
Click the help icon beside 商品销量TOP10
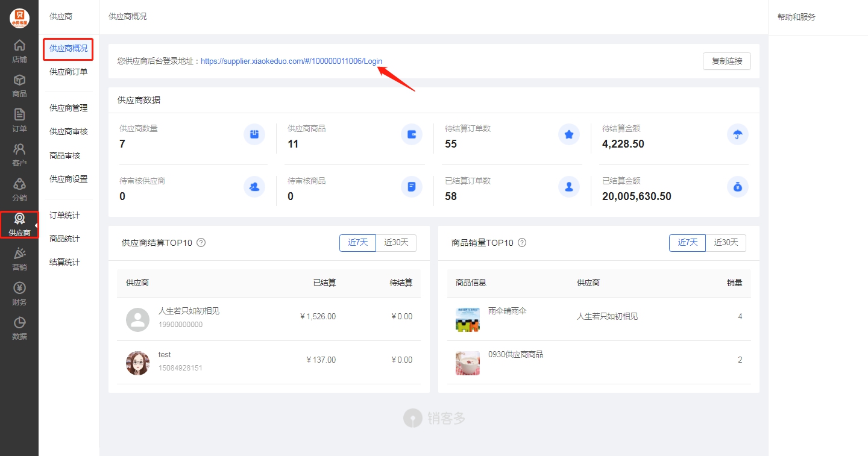point(522,243)
